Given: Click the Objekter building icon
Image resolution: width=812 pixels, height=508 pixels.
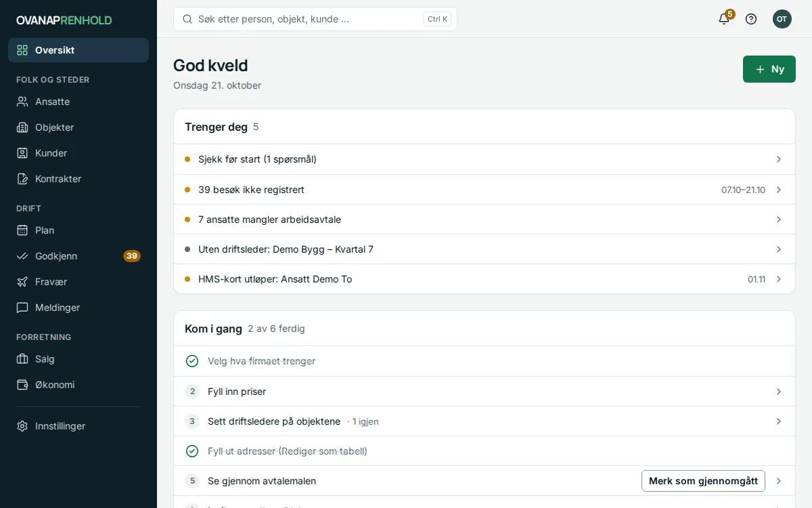Looking at the screenshot, I should pos(22,127).
